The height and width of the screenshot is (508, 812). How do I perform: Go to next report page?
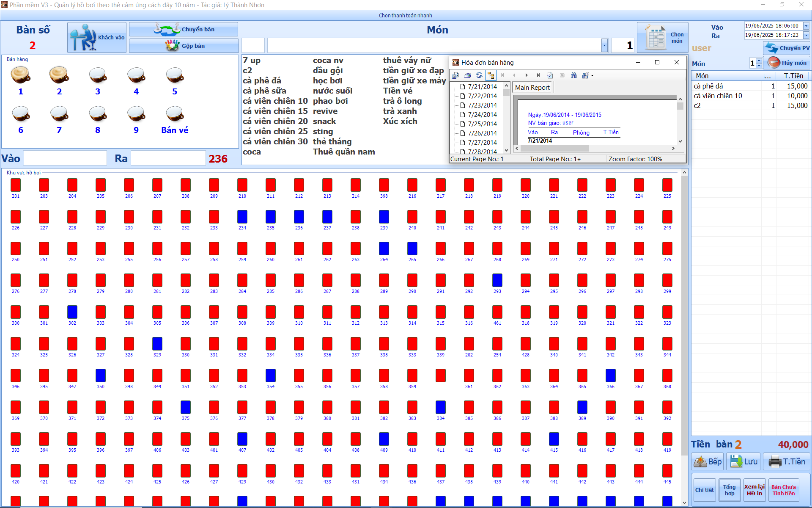point(527,75)
